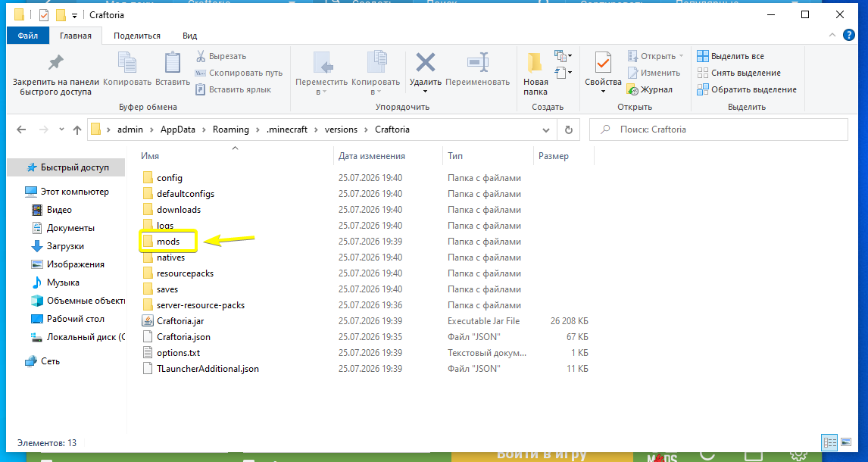Open Копировать в dropdown

(376, 74)
